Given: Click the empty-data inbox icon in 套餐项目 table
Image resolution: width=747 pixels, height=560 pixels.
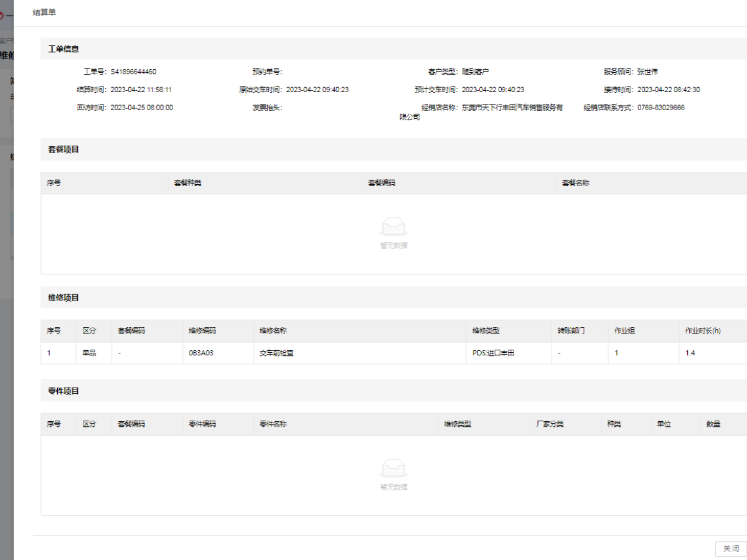Looking at the screenshot, I should coord(394,226).
